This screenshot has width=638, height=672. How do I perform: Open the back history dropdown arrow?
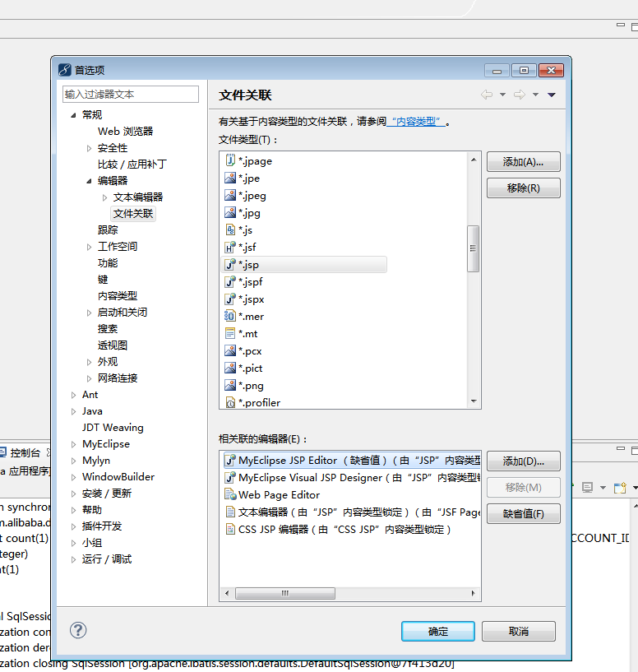point(502,95)
